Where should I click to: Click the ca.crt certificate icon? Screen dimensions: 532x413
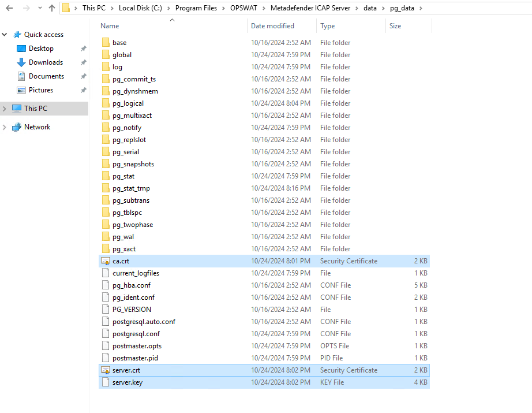tap(106, 261)
